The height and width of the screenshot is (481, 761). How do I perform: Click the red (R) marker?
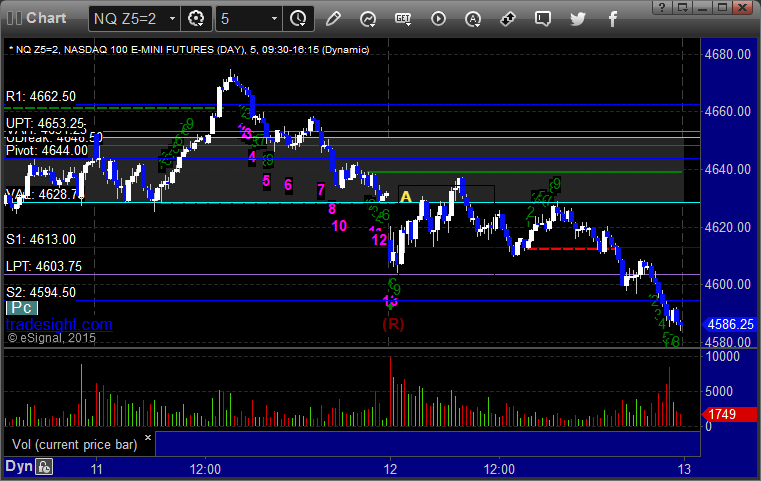coord(393,324)
